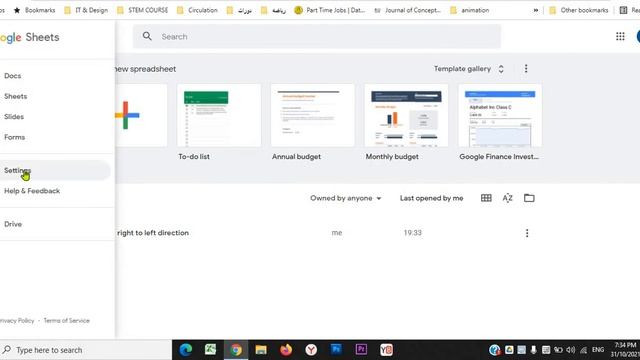
Task: Open more actions for right to left direction file
Action: click(527, 233)
